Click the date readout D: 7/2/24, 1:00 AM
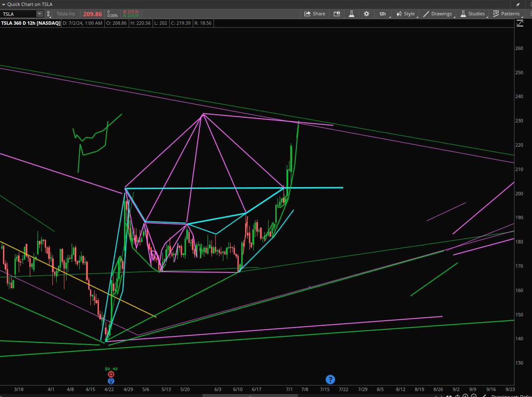The height and width of the screenshot is (397, 532). [82, 23]
